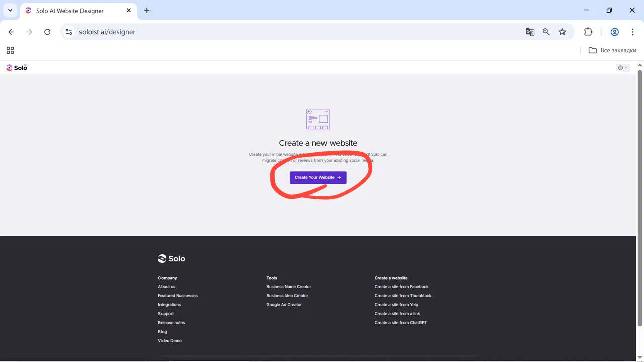
Task: Open Business Idea Creator tool link
Action: pos(287,296)
